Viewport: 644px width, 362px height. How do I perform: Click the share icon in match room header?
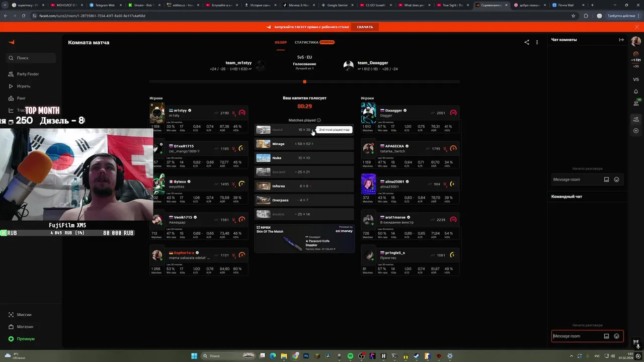click(x=527, y=42)
